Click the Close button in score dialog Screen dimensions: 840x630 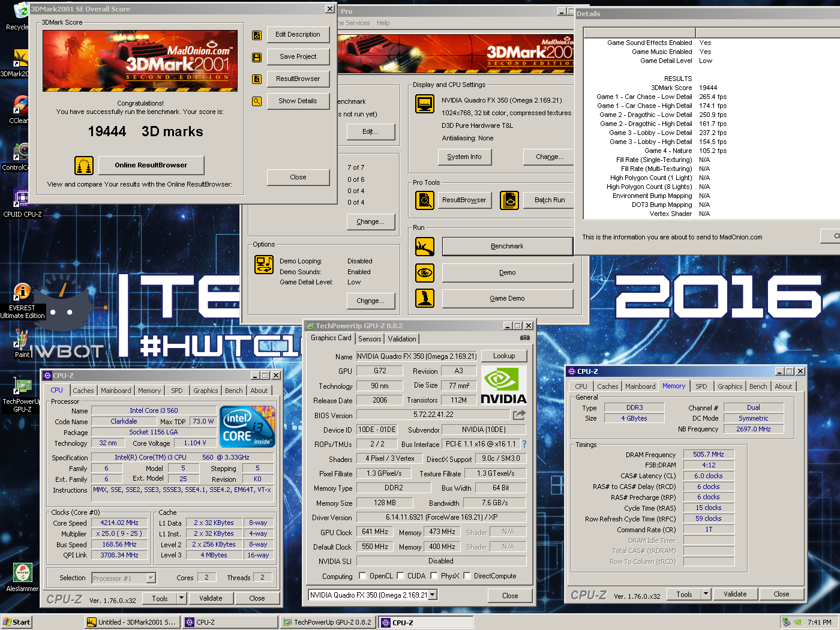[x=298, y=177]
